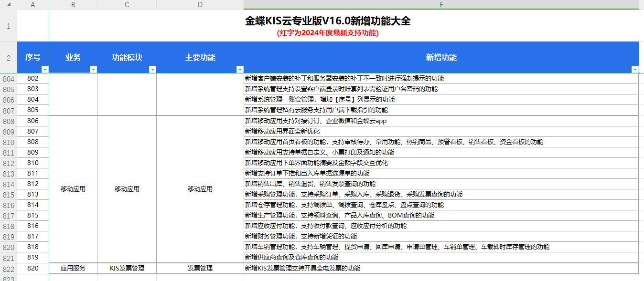Click the cell about 销售出库、销售退货查询

(441, 184)
